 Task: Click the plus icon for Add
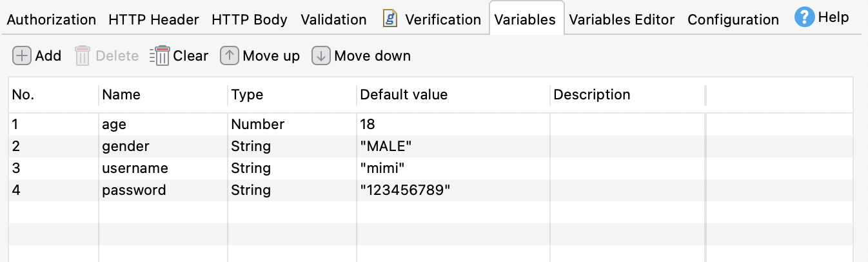(x=22, y=56)
